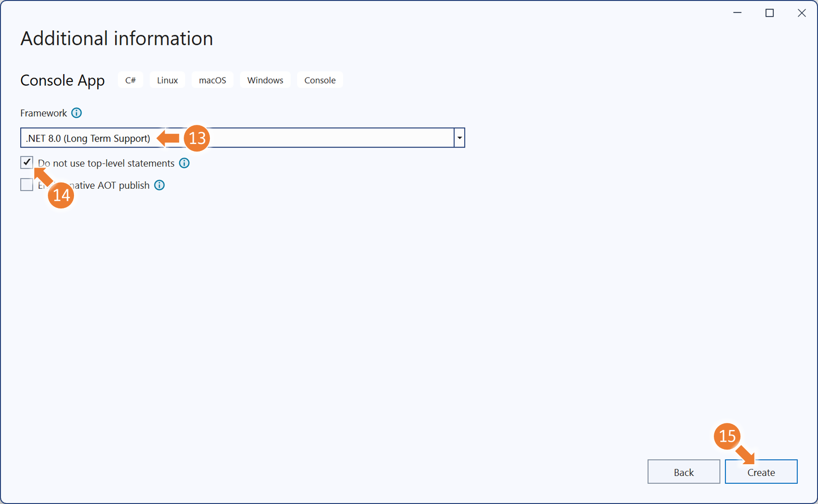Close the Additional information dialog
This screenshot has width=818, height=504.
pyautogui.click(x=802, y=13)
